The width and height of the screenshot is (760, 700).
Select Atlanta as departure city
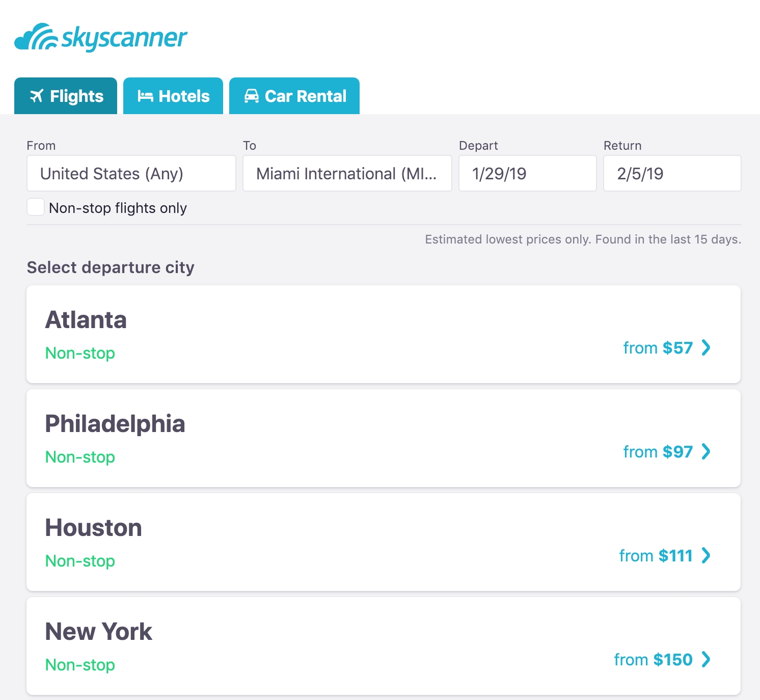(384, 334)
